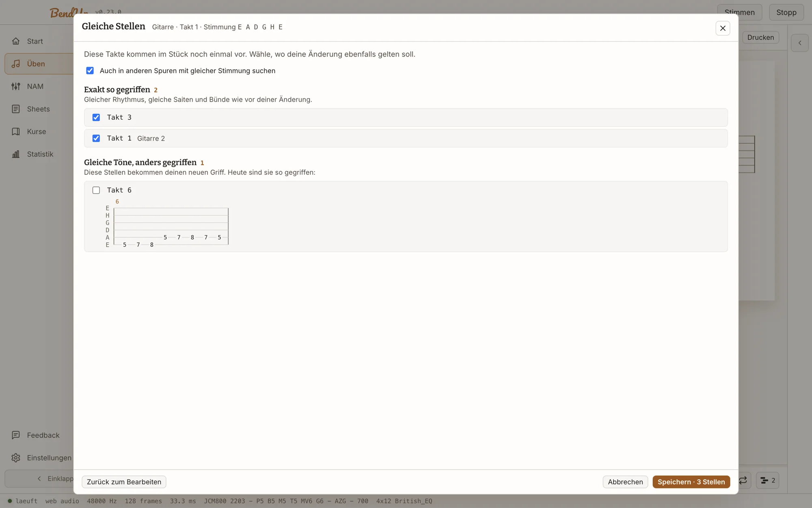Check the Takt 6 checkbox
812x508 pixels.
click(96, 190)
